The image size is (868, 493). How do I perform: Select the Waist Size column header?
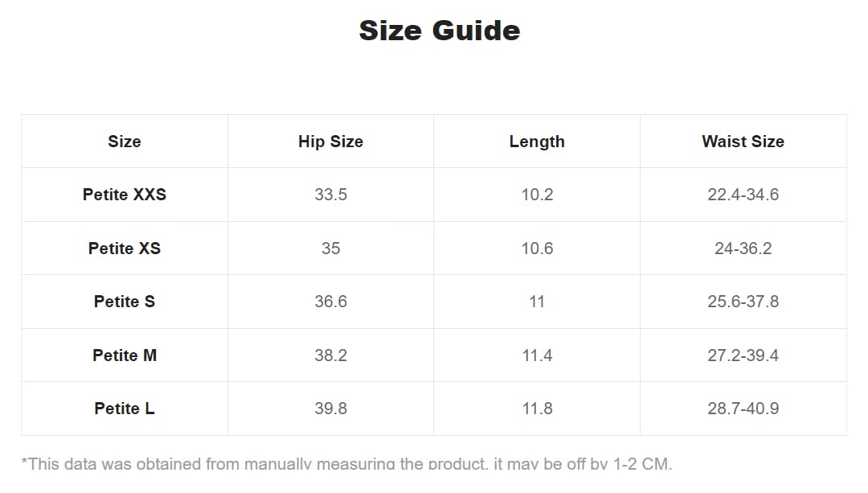point(743,142)
